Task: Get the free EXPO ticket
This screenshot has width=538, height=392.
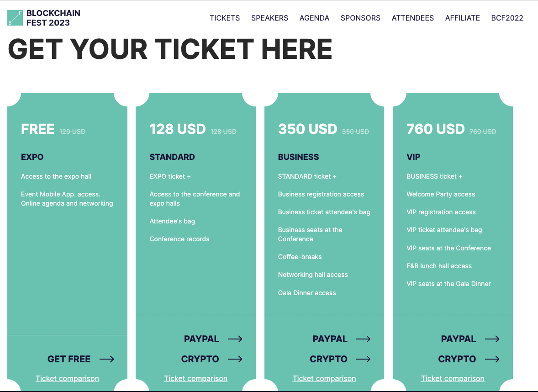Action: (69, 359)
